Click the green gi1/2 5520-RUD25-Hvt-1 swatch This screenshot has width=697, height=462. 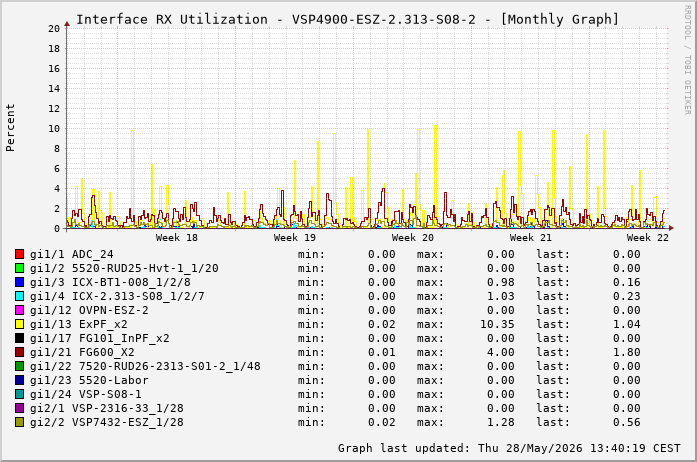(x=19, y=268)
